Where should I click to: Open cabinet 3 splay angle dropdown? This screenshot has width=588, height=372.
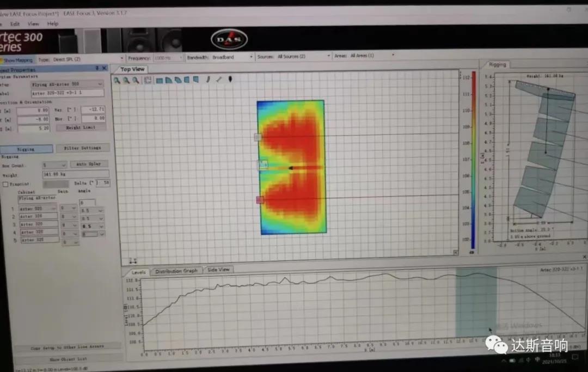click(x=101, y=226)
